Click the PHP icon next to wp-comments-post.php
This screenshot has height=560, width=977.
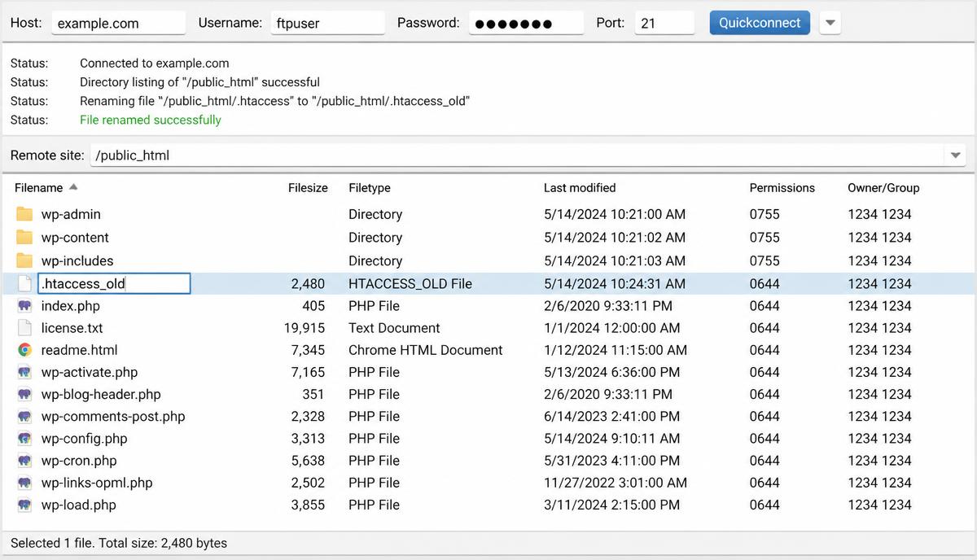click(x=24, y=416)
